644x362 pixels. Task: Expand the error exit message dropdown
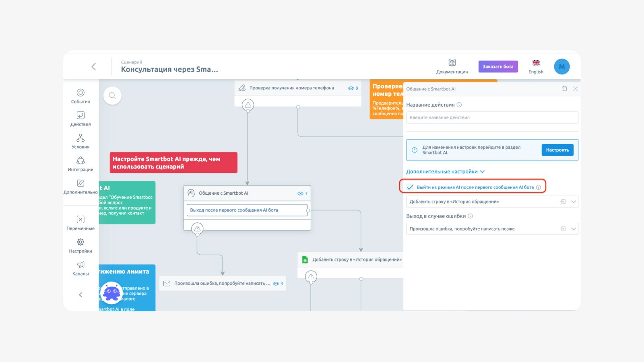574,229
